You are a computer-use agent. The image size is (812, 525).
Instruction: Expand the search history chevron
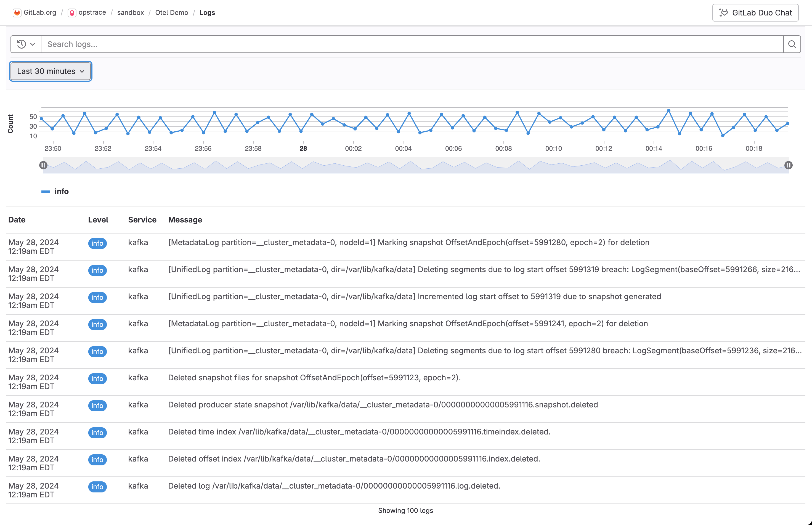pos(33,44)
